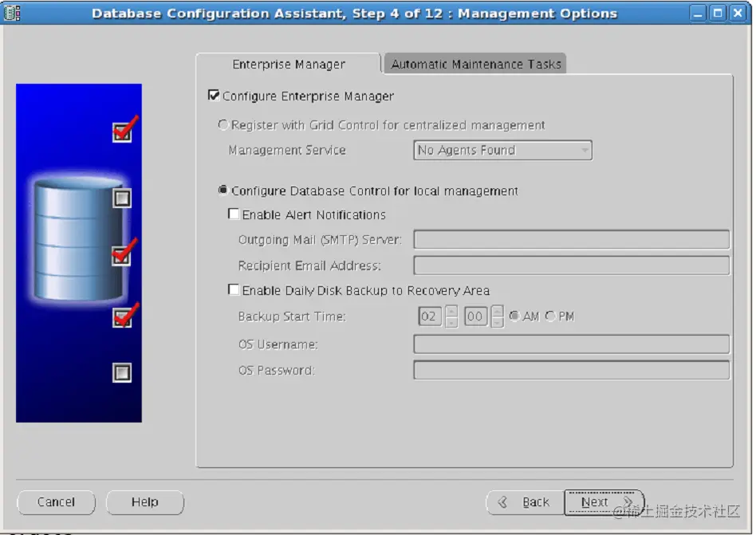Screen dimensions: 756x535
Task: Enable Daily Disk Backup to Recovery Area
Action: (234, 290)
